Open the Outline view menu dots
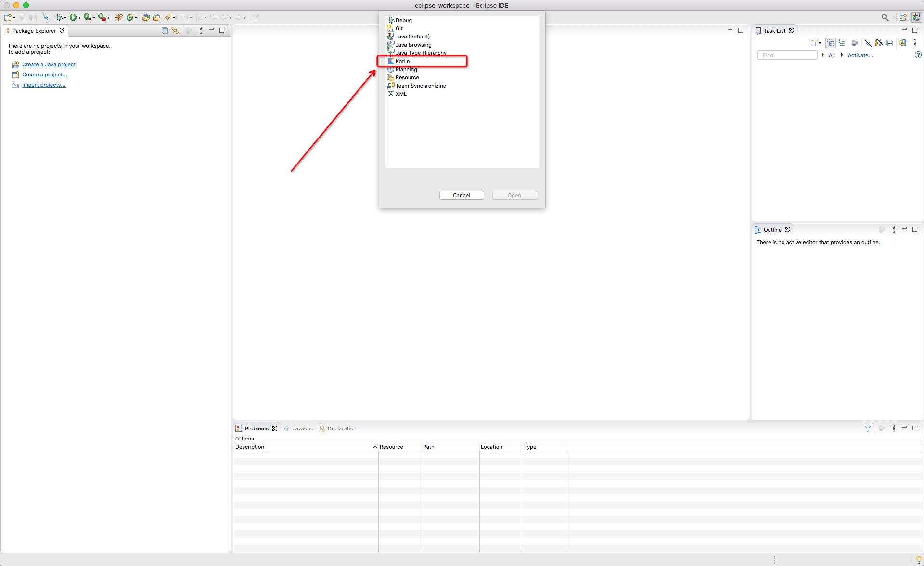924x566 pixels. pos(894,230)
